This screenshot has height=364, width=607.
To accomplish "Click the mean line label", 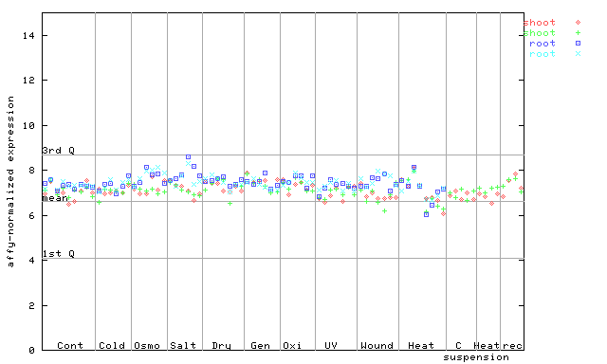I will (55, 198).
